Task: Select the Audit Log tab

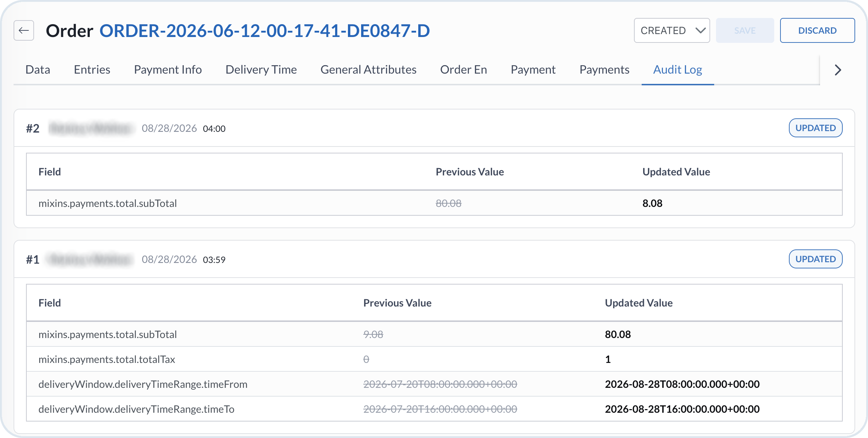Action: 678,70
